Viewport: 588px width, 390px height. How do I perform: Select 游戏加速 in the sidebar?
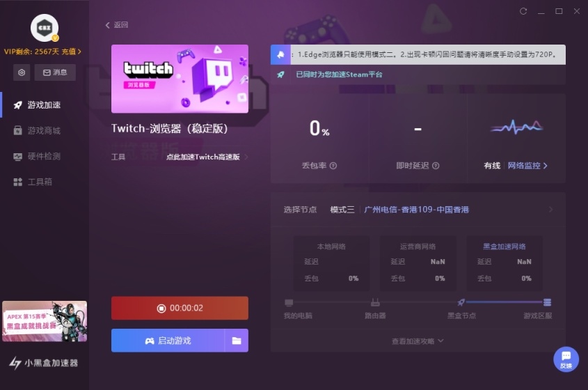(x=44, y=104)
